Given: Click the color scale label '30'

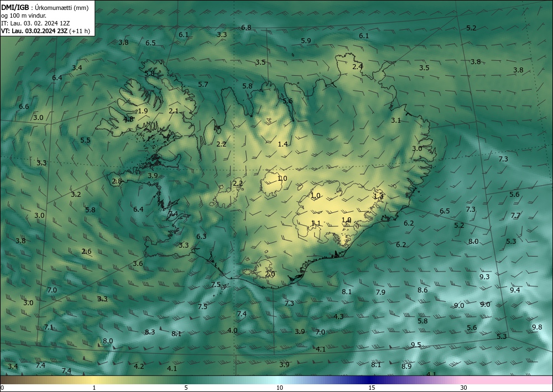Looking at the screenshot, I should coord(464,388).
